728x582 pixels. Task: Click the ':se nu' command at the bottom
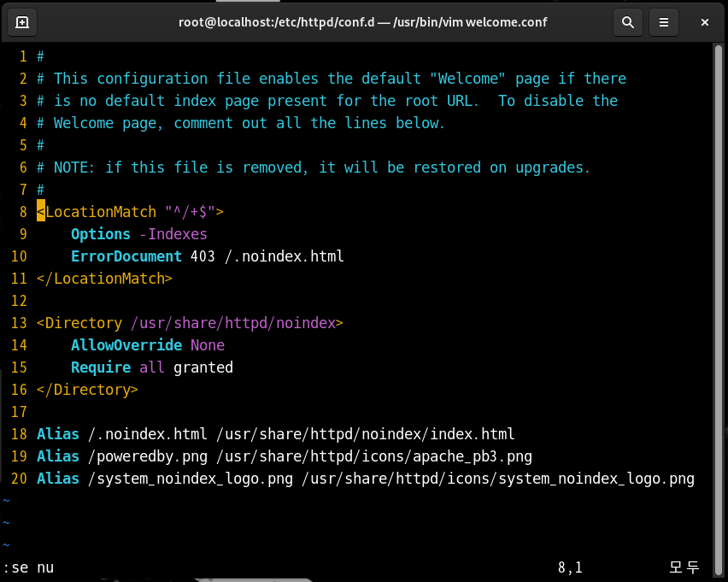point(28,567)
